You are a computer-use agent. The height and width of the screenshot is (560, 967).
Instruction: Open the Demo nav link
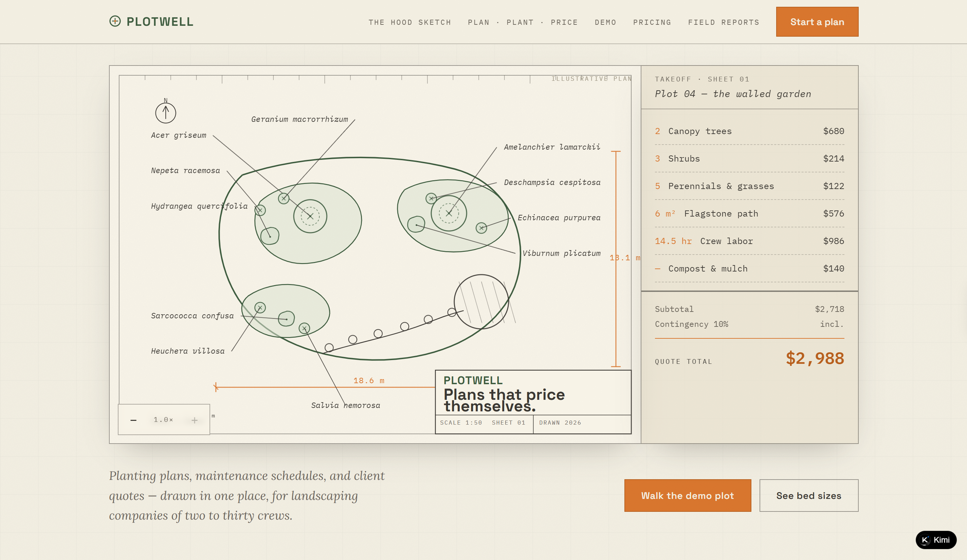[x=605, y=22]
